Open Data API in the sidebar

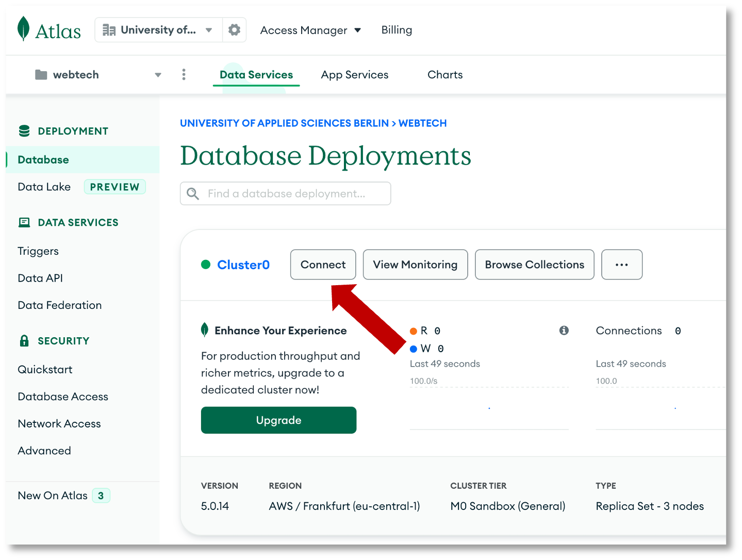click(x=40, y=278)
